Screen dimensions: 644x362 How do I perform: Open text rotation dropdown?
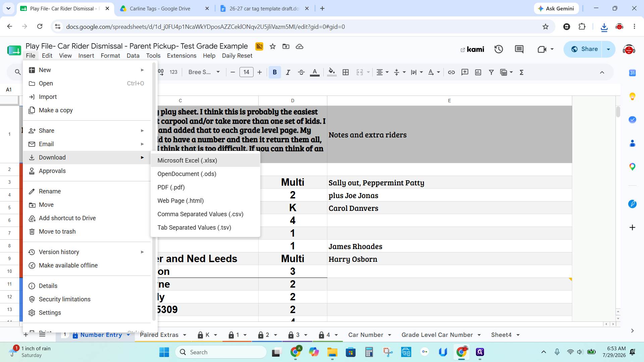coord(434,72)
